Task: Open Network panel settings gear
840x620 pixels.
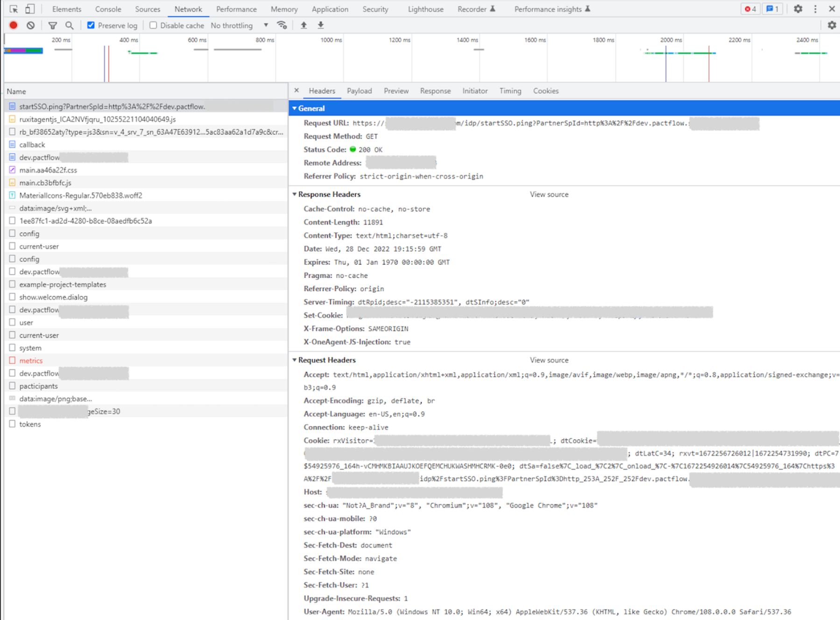Action: 832,25
